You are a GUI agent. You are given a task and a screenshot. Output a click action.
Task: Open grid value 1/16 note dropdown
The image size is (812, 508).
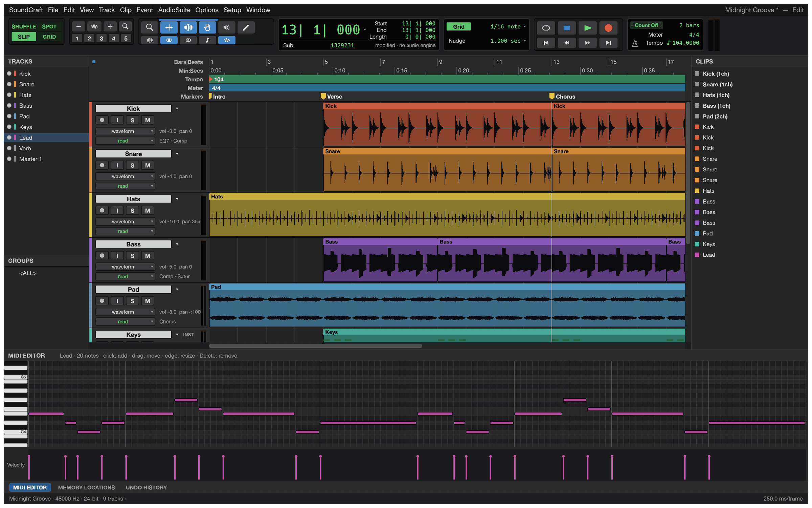pyautogui.click(x=508, y=26)
